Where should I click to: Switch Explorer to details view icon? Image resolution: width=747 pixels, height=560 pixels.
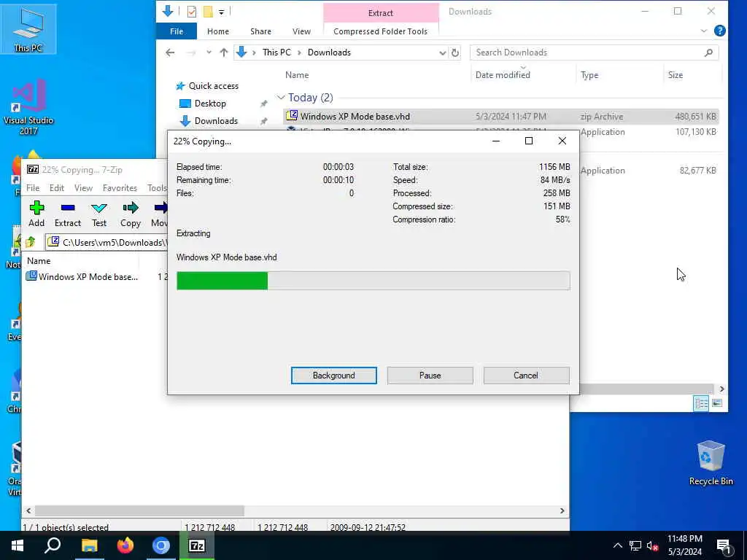(x=701, y=403)
